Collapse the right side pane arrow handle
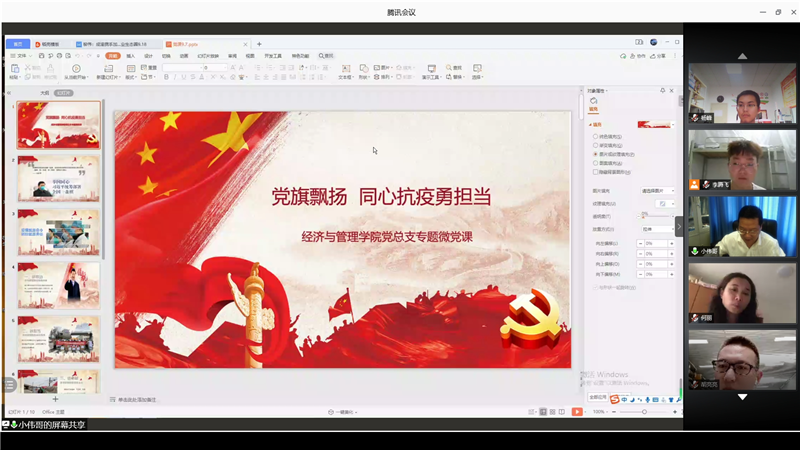The image size is (800, 450). (x=679, y=227)
